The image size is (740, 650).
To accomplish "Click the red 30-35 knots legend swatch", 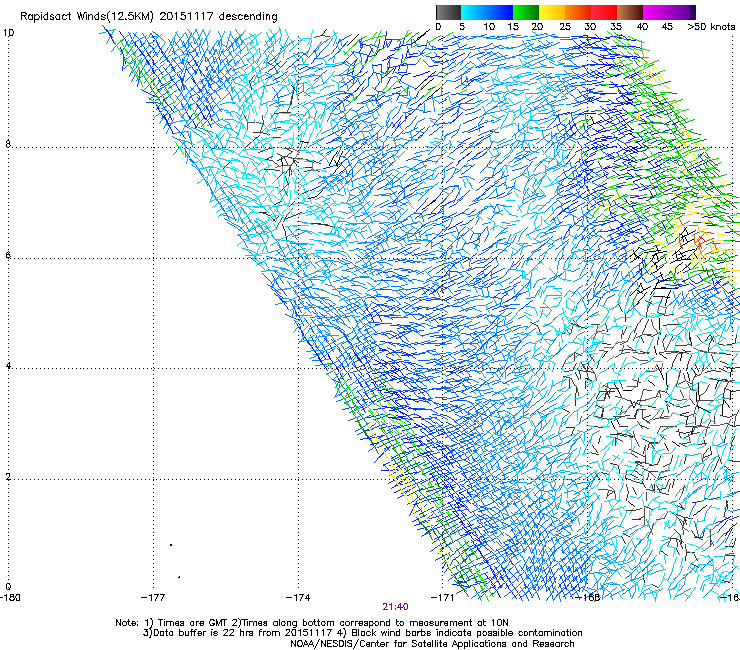I will (x=604, y=12).
